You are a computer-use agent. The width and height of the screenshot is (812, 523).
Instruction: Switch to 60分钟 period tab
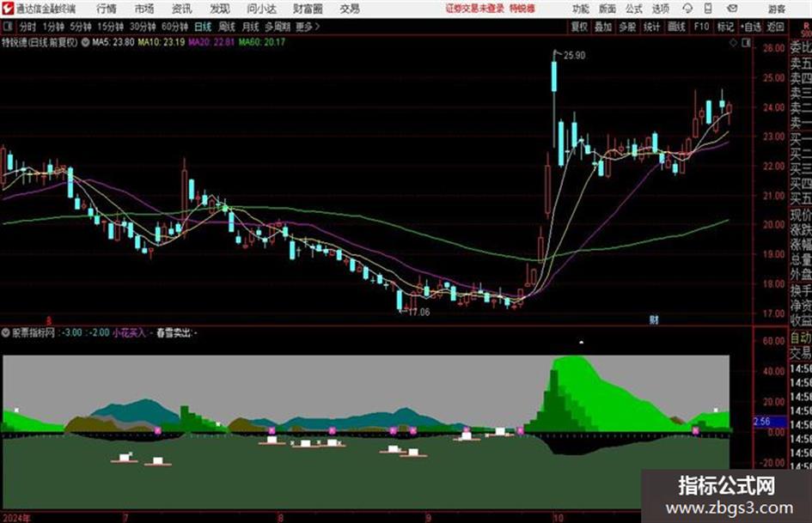coord(175,27)
